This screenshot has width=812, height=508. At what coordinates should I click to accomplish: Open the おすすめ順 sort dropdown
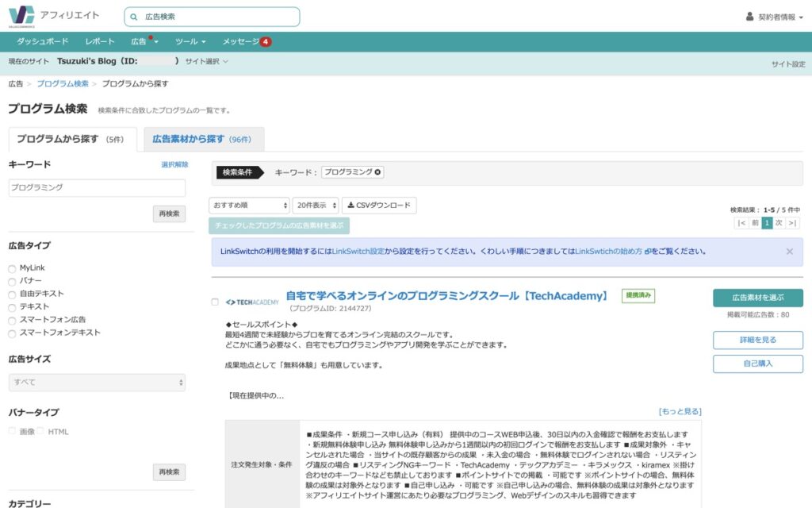click(x=249, y=206)
